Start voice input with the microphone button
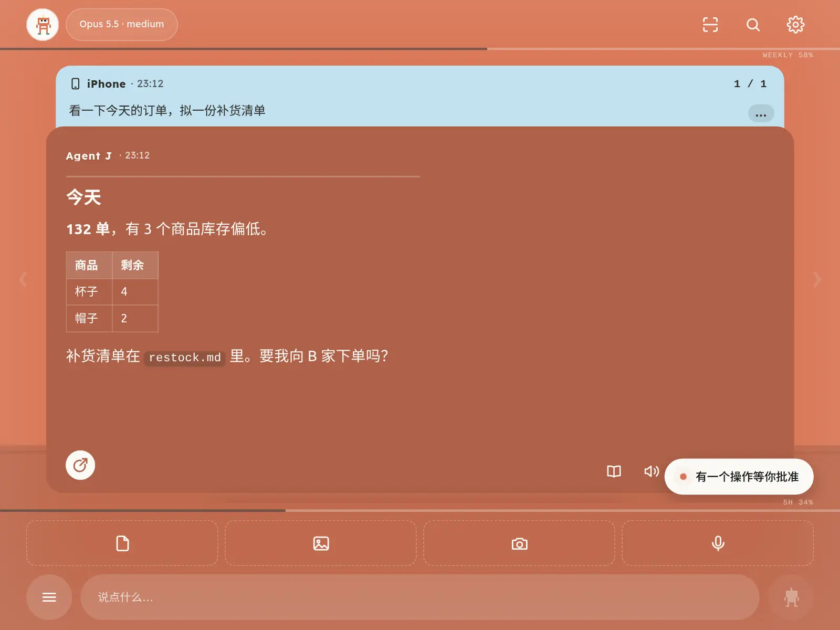 718,543
